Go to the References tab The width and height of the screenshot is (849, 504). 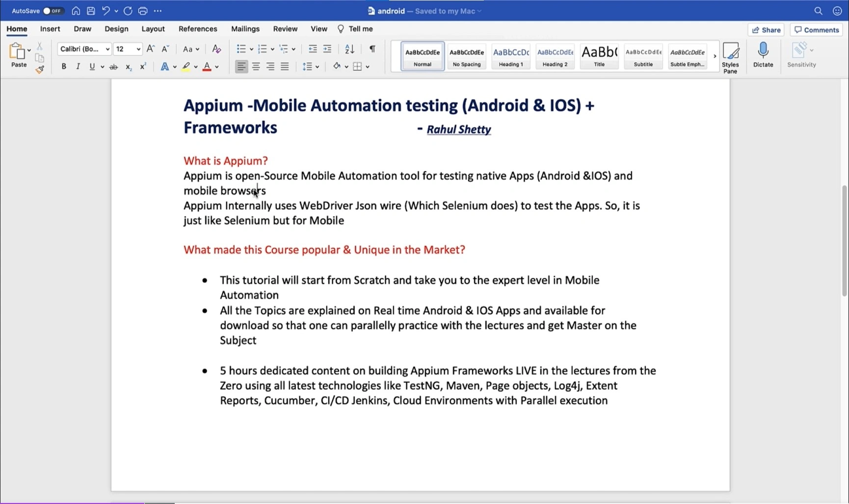(x=198, y=29)
